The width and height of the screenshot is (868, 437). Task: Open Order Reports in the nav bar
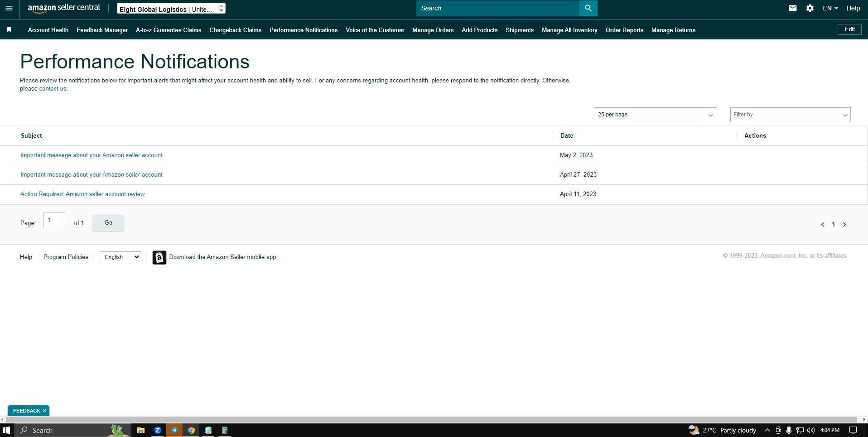[624, 30]
